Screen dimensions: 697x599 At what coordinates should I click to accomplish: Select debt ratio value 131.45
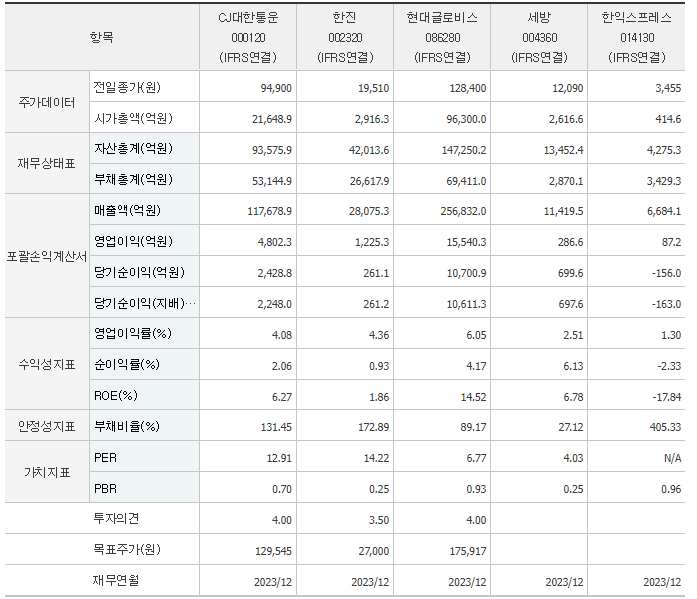276,427
